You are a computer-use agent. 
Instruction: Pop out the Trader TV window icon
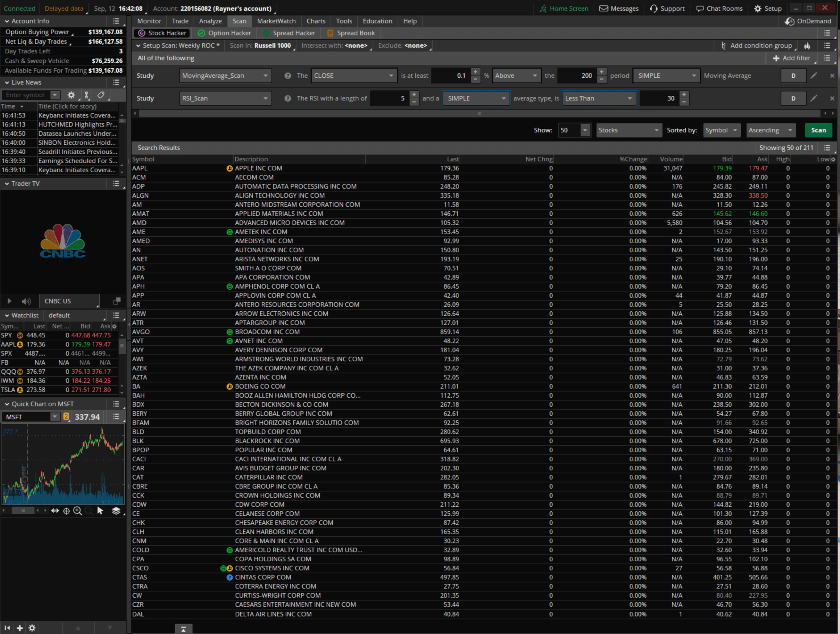point(117,301)
